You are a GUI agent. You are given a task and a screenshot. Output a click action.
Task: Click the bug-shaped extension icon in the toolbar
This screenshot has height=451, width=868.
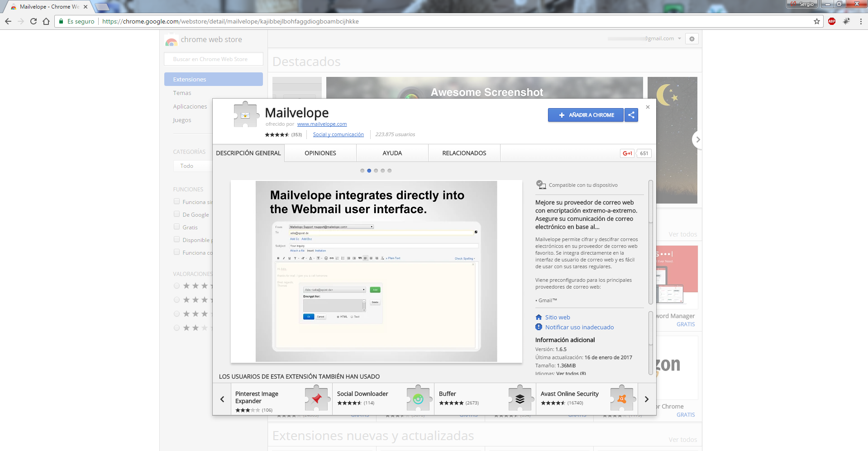tap(846, 21)
